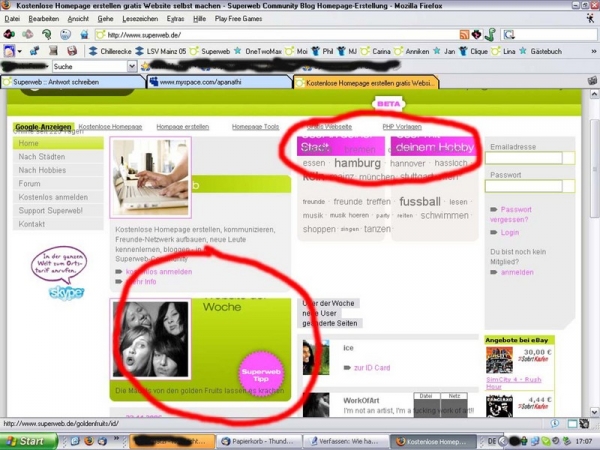Open the Phil bookmark
600x450 pixels.
point(322,51)
